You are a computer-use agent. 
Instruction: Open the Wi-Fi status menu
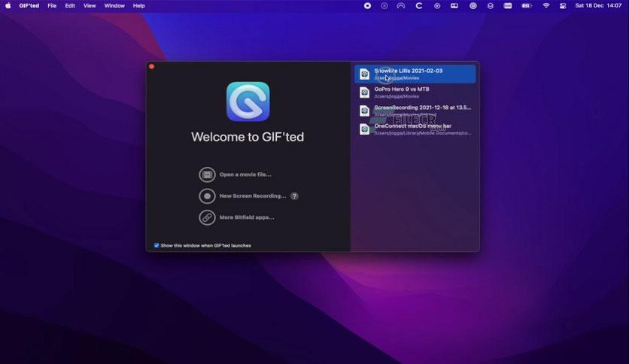point(546,5)
